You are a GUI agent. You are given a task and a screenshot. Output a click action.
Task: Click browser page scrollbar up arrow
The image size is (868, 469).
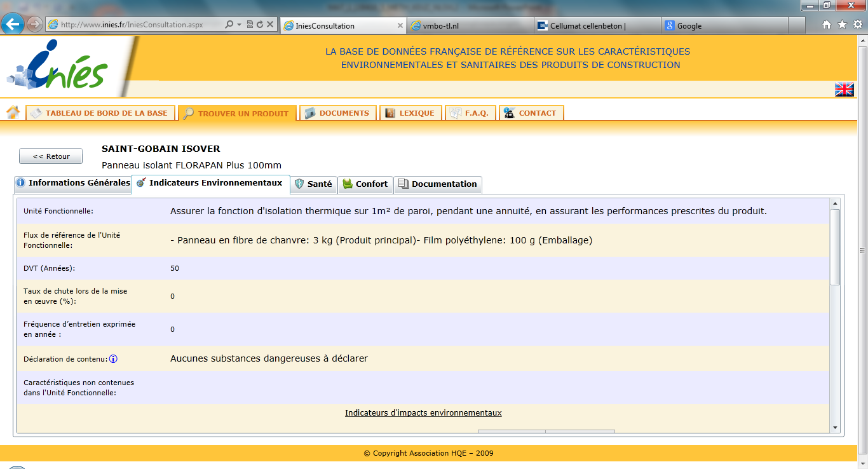coord(862,41)
